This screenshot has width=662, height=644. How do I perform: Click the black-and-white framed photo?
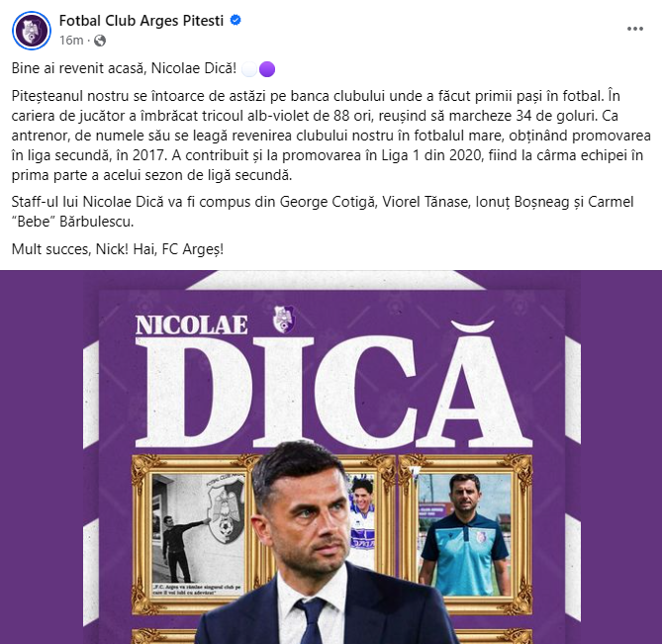pos(197,534)
